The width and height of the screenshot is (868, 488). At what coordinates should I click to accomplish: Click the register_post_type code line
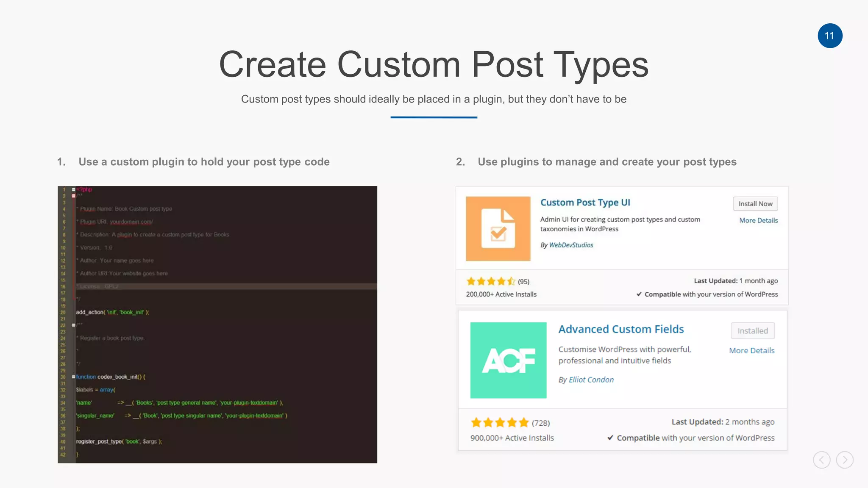[119, 441]
